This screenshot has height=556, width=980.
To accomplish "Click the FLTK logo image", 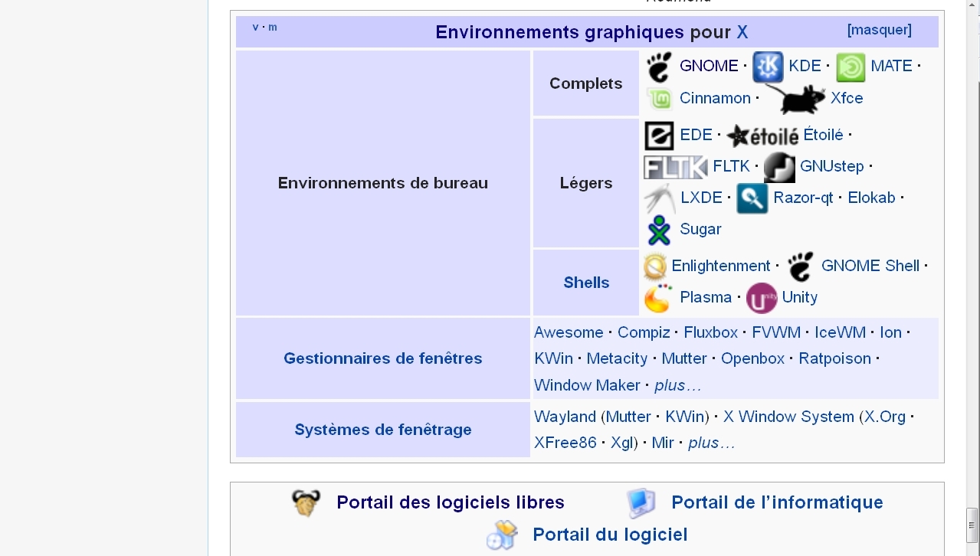I will coord(675,166).
